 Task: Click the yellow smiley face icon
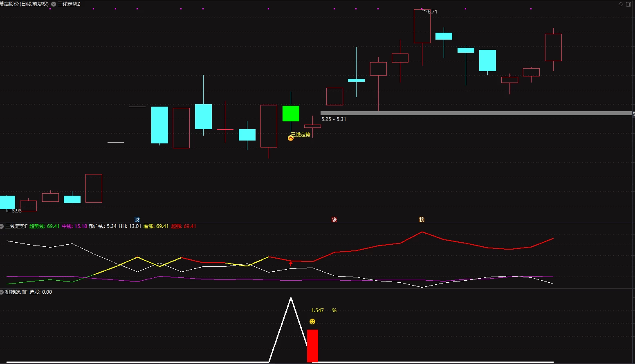tap(312, 322)
